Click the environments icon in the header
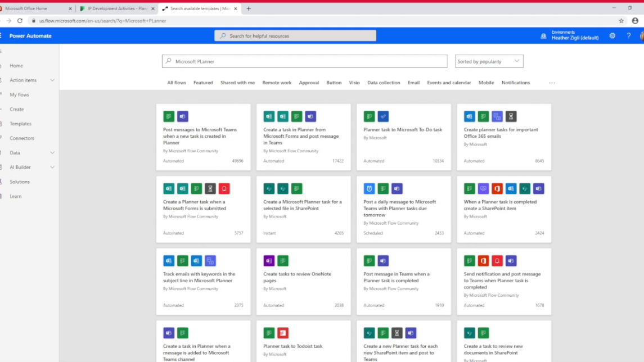 (x=543, y=36)
